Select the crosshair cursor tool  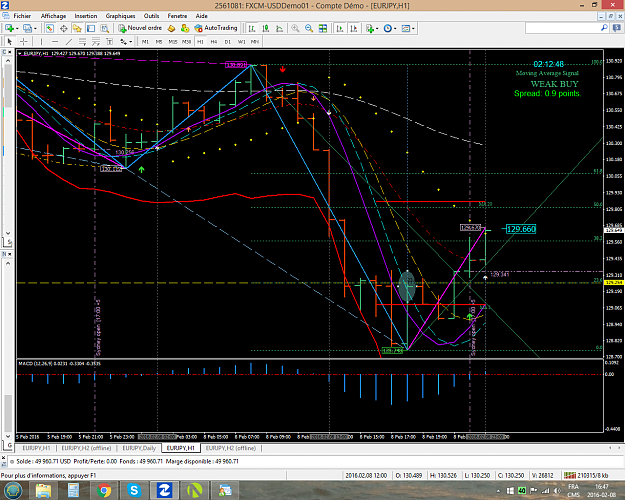click(x=24, y=41)
